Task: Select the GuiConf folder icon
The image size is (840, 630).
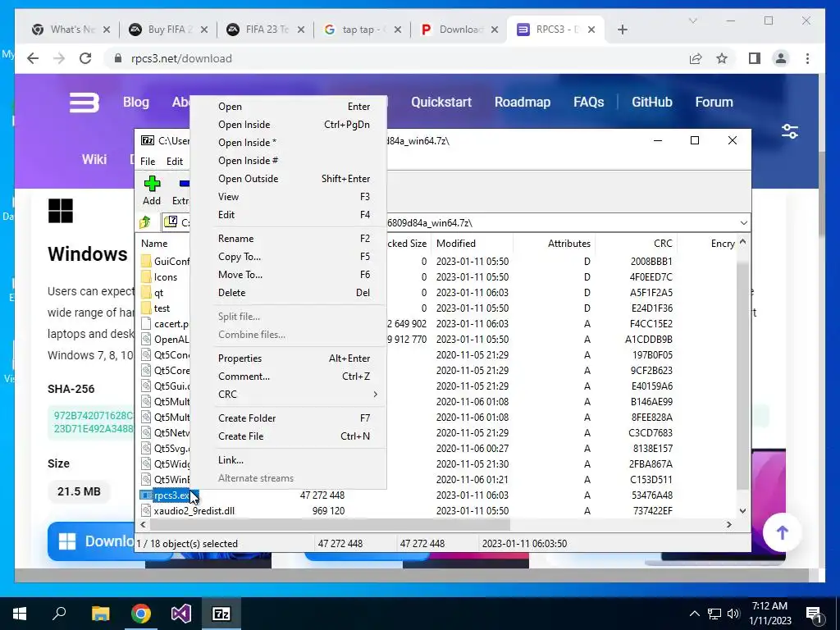Action: point(146,261)
